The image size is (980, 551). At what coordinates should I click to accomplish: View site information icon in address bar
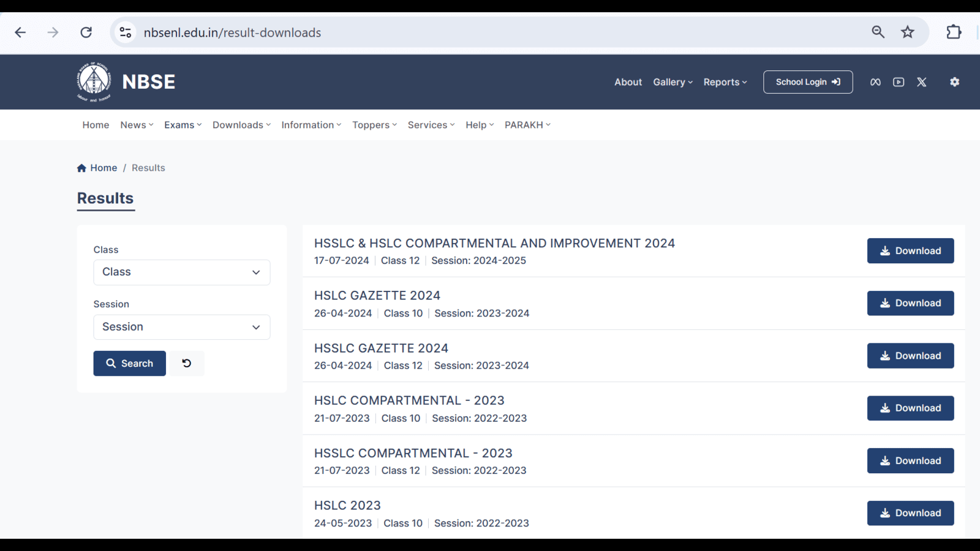click(x=126, y=32)
